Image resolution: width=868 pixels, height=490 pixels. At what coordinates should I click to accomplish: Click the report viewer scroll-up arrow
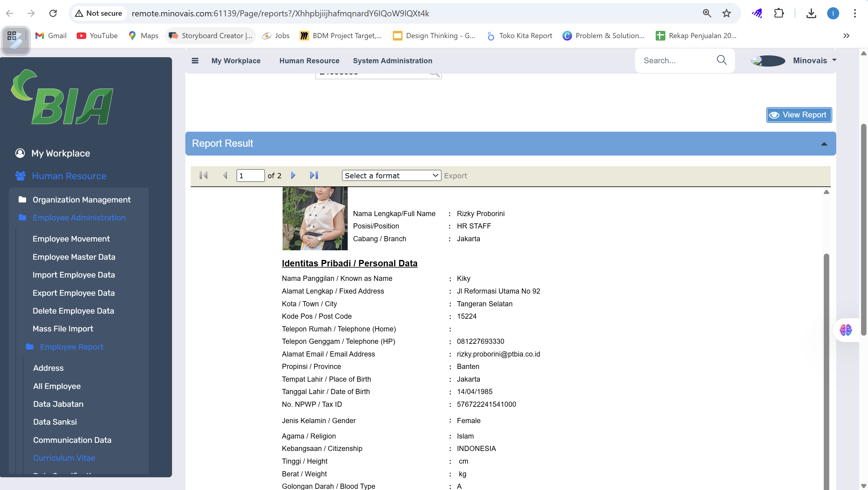[826, 192]
